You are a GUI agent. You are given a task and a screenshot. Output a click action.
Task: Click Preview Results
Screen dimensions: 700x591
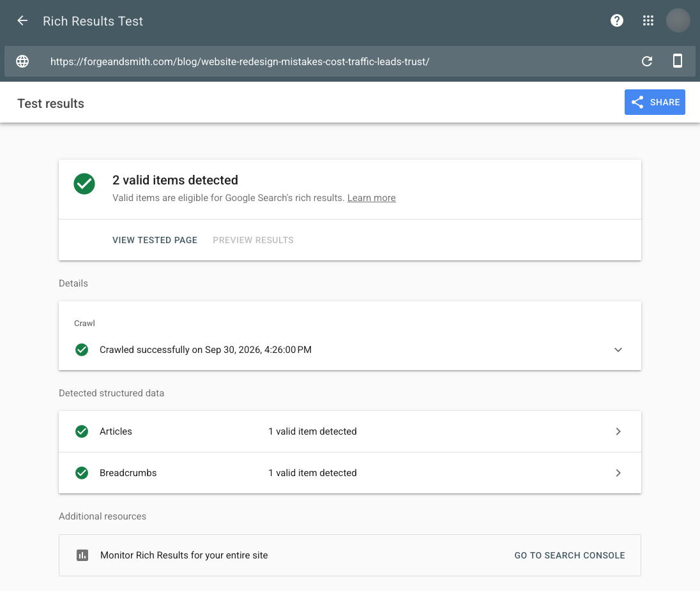pos(253,240)
